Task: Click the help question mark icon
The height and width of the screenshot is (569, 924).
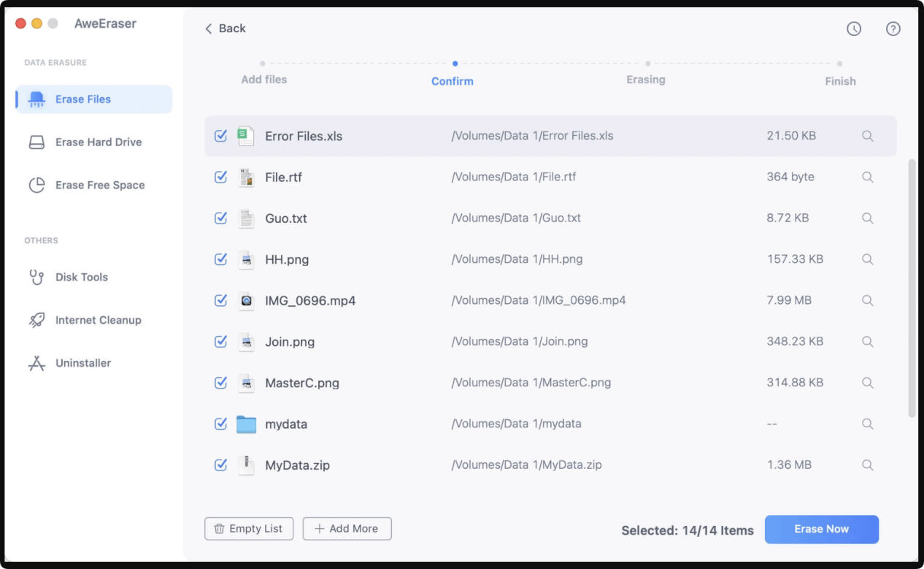Action: [893, 28]
